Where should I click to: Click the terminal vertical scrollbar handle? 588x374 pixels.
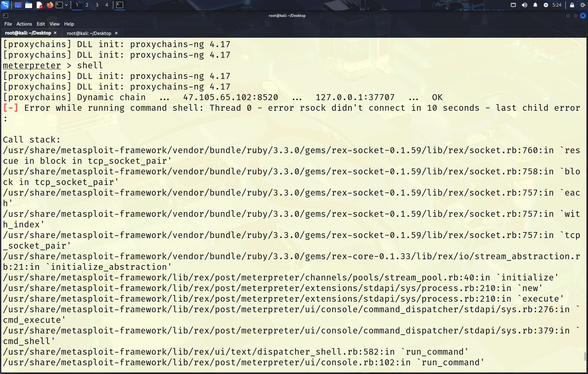(585, 356)
